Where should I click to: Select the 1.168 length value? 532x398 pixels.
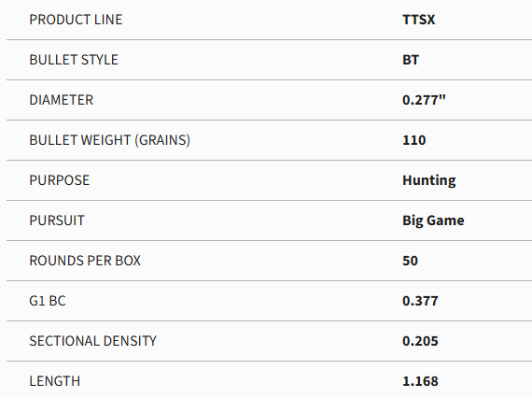[420, 381]
